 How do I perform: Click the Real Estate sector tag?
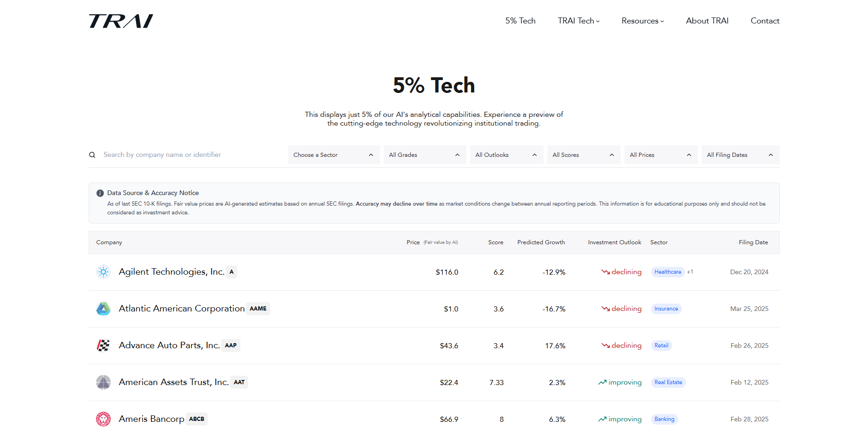tap(668, 382)
